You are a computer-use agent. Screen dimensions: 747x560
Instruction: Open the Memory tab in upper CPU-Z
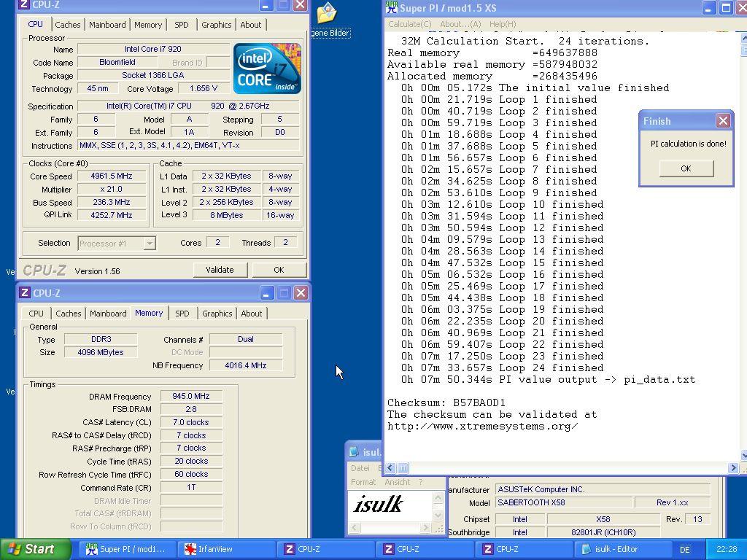147,25
